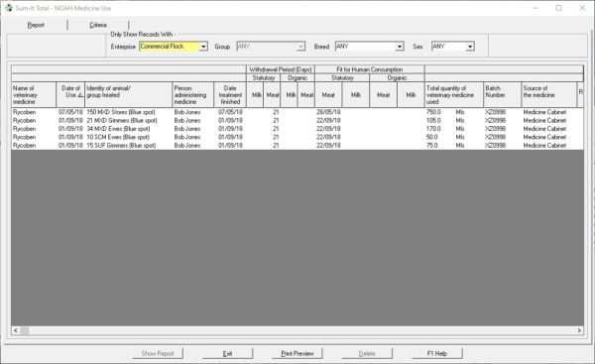Select row '15 SUF Gimmers (Blue spot)'
This screenshot has height=364, width=595.
pyautogui.click(x=297, y=146)
